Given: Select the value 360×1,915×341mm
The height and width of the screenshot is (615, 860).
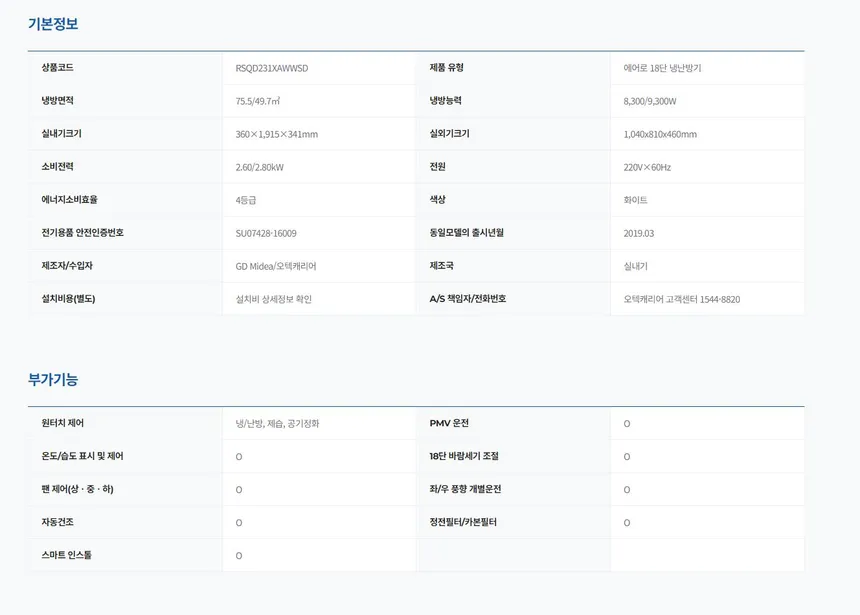Looking at the screenshot, I should coord(276,134).
